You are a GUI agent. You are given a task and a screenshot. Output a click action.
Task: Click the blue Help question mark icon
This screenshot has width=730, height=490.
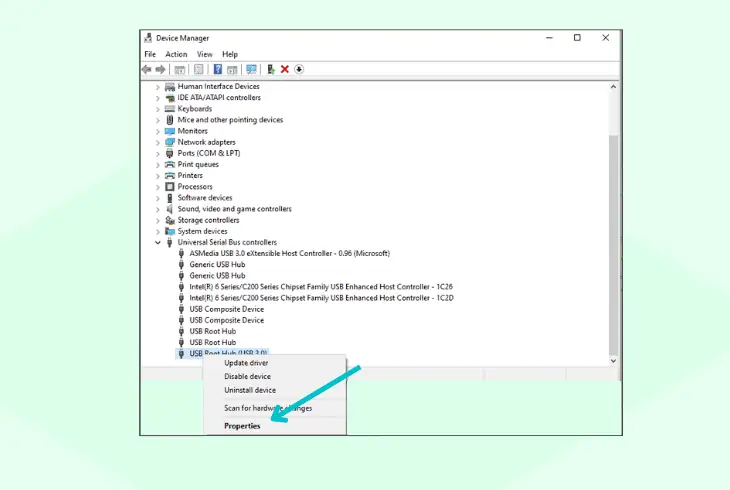[217, 69]
